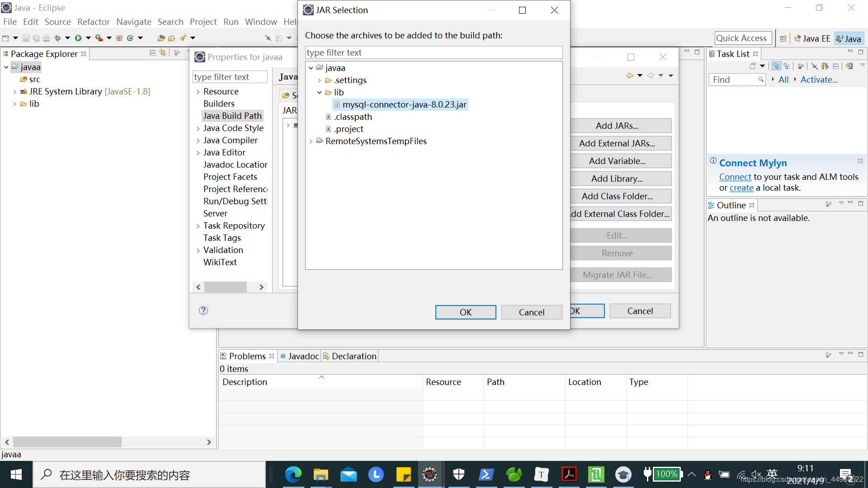Click the Save All toolbar icon

36,38
